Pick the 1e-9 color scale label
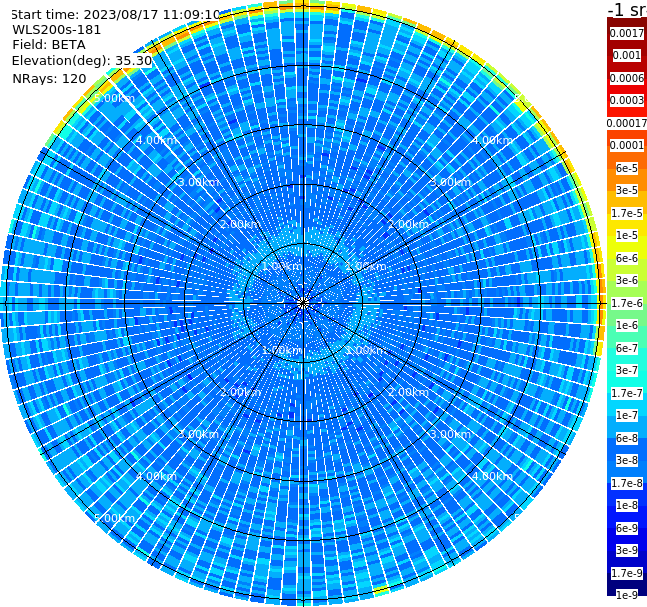647x607 pixels. (627, 595)
